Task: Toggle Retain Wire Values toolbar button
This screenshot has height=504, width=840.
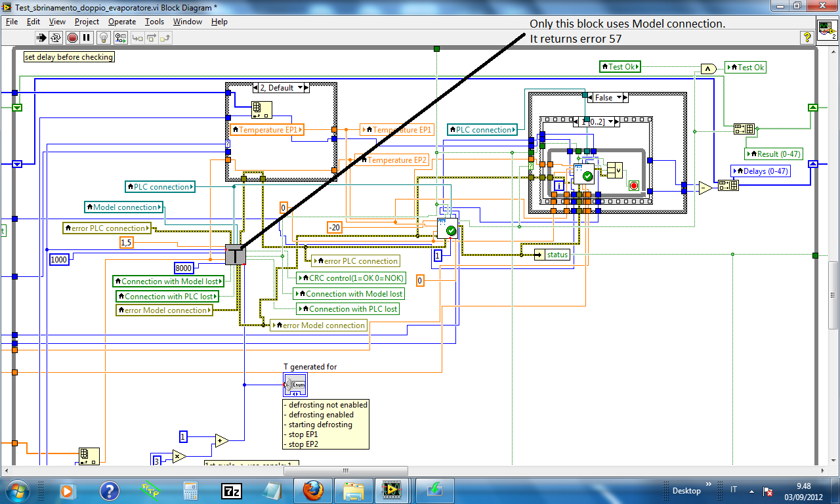Action: tap(120, 37)
